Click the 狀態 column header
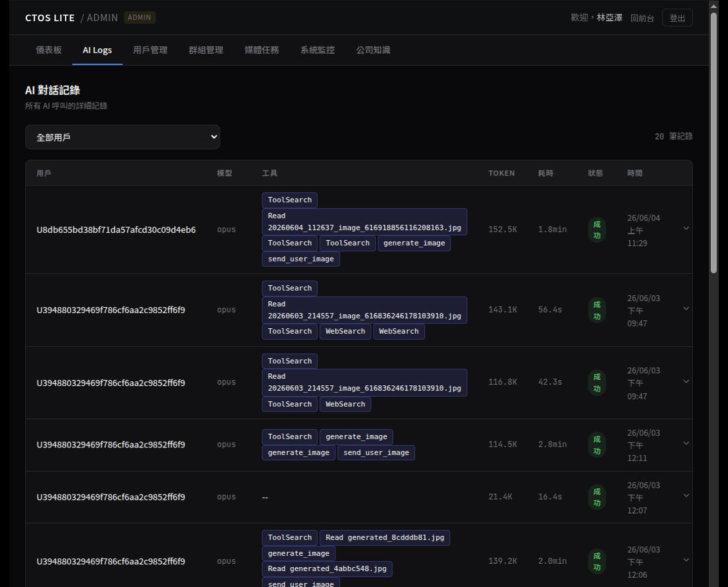Screen dimensions: 728x587 click(x=595, y=173)
